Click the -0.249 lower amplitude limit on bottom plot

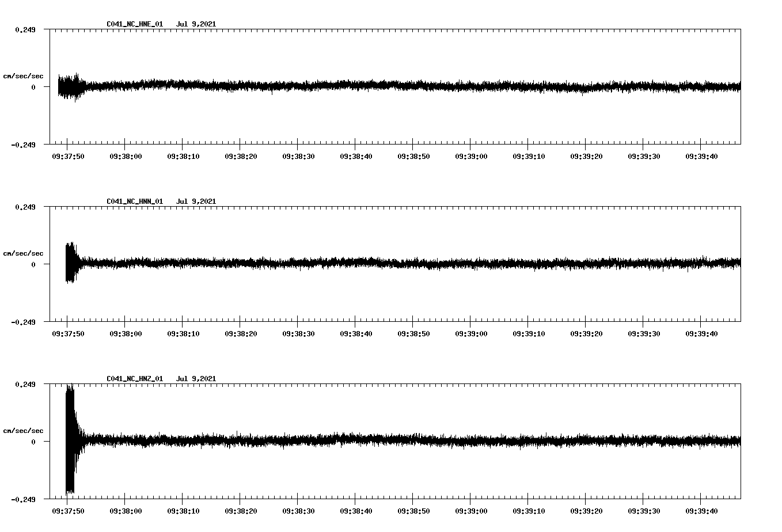[x=24, y=499]
